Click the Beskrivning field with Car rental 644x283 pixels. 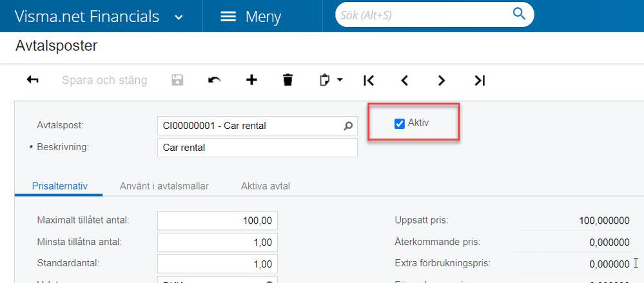click(x=257, y=148)
